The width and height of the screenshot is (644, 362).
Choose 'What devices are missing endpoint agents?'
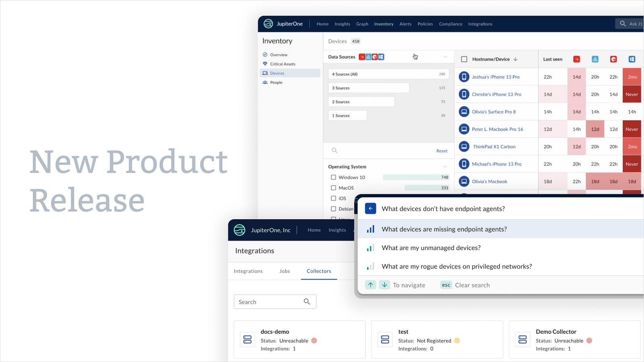(x=501, y=229)
